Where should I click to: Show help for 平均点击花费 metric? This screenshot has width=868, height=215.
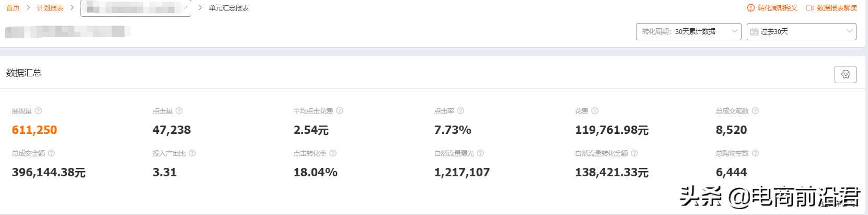[x=340, y=111]
